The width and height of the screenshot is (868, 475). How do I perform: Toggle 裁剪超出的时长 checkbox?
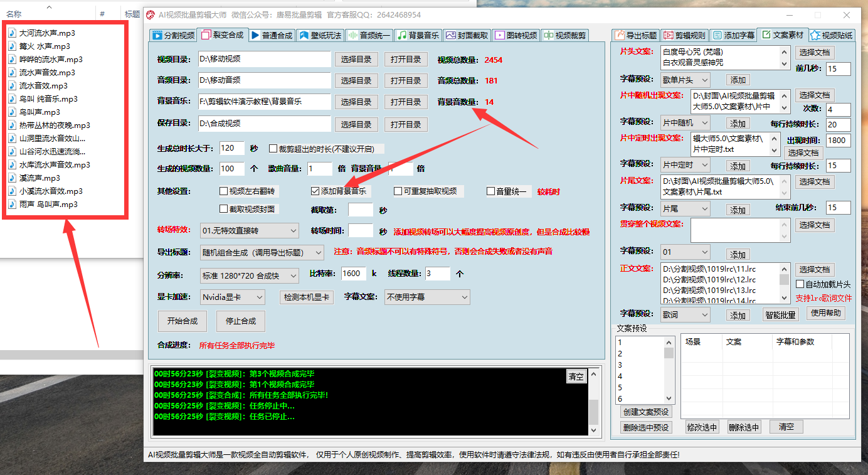(x=273, y=149)
